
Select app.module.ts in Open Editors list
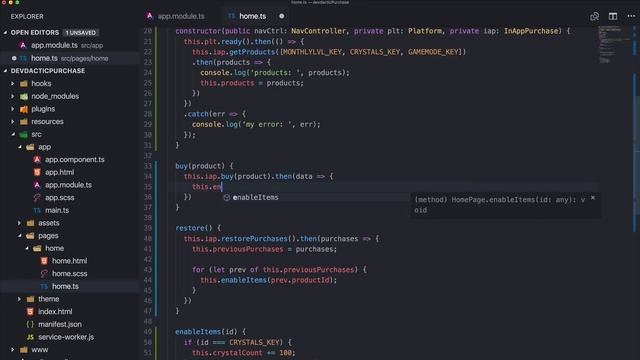click(54, 45)
